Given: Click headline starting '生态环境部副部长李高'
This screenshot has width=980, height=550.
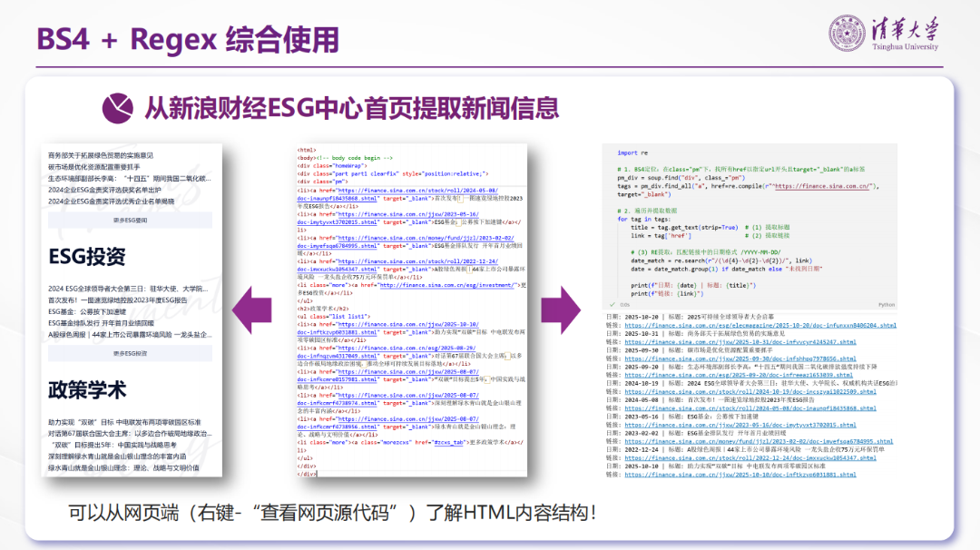Looking at the screenshot, I should pos(130,178).
